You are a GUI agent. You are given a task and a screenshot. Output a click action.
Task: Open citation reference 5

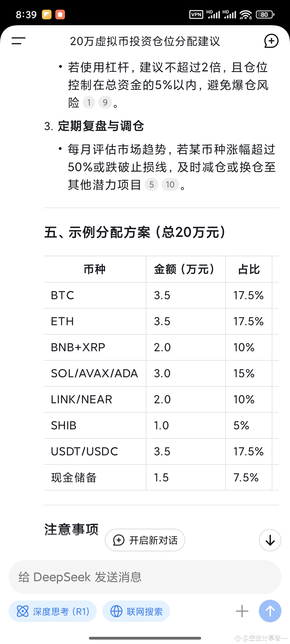(x=151, y=184)
